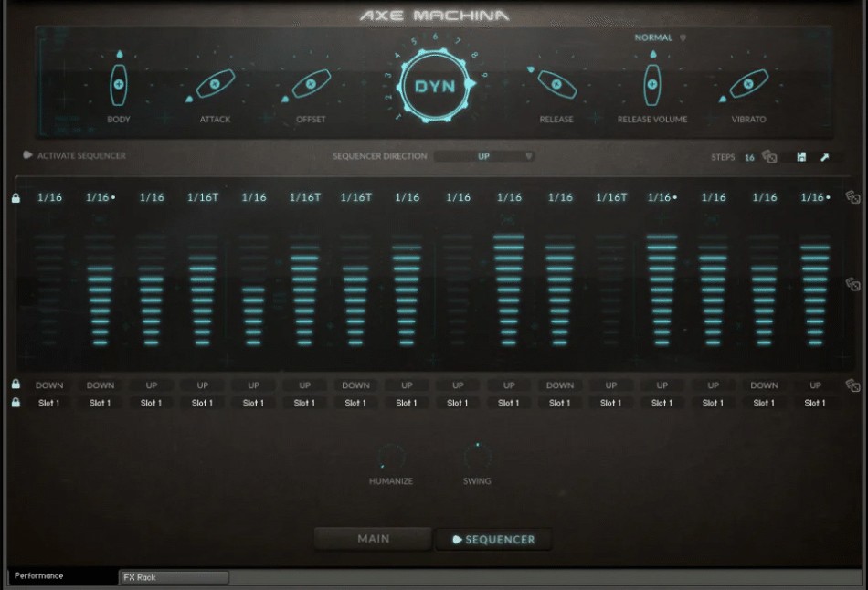Click the velocity bar column of step 2
Screen dimensions: 868x590
click(x=101, y=289)
